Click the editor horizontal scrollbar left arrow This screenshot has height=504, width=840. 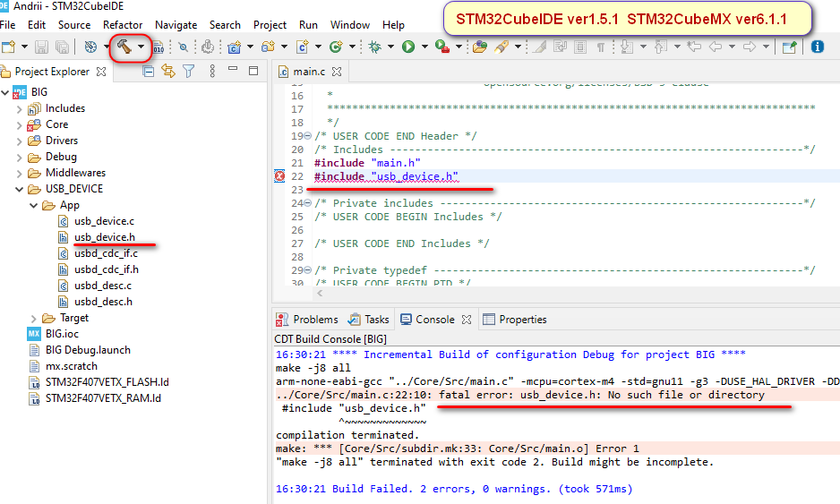click(320, 293)
